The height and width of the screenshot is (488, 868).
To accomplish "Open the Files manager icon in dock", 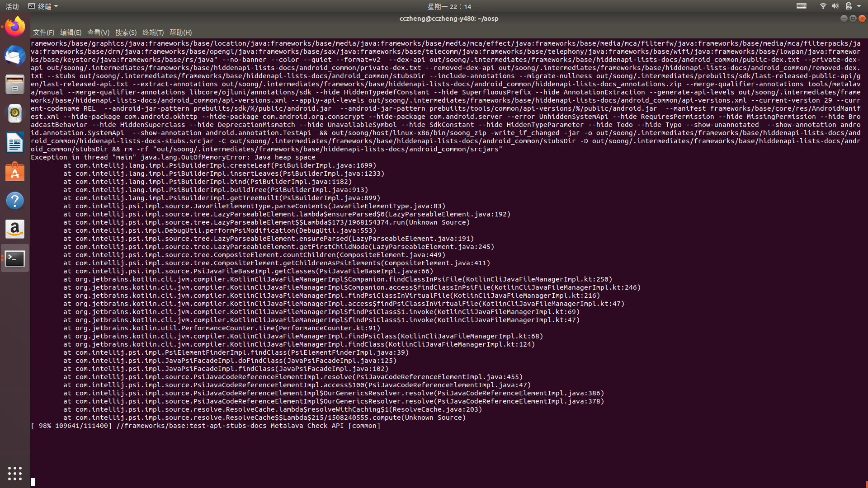I will 15,84.
